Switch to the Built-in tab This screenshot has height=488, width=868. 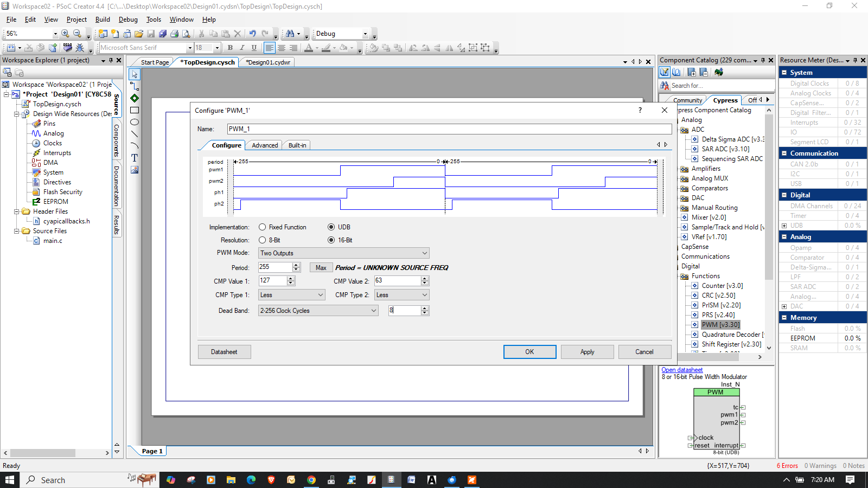297,145
